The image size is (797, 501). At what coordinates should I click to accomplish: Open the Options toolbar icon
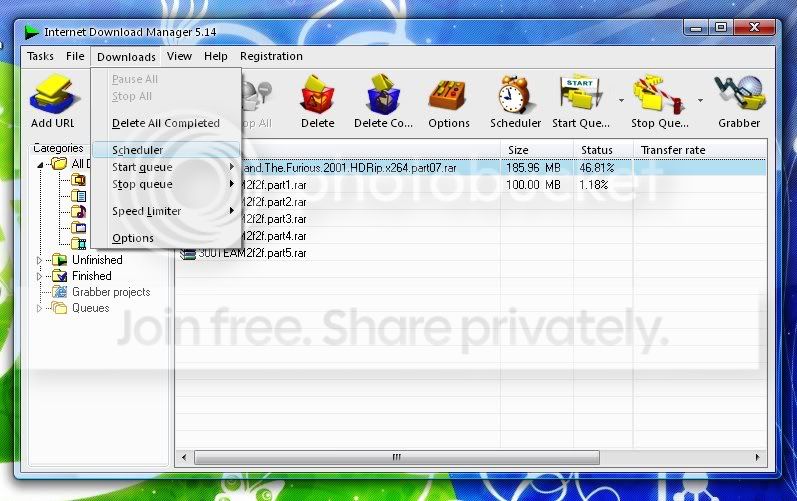[448, 95]
